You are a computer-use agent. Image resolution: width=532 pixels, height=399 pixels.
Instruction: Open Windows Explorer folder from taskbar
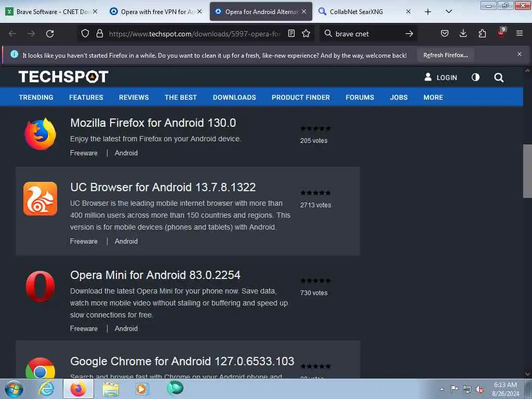point(111,389)
